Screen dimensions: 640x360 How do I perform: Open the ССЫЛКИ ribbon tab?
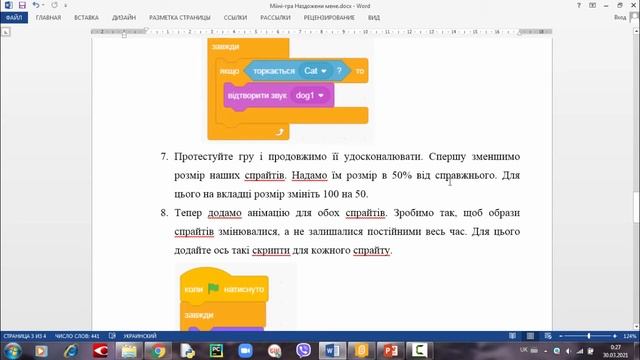tap(235, 18)
